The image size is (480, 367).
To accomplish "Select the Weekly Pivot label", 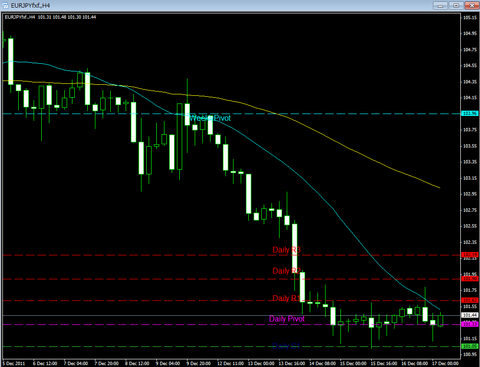I will [210, 118].
